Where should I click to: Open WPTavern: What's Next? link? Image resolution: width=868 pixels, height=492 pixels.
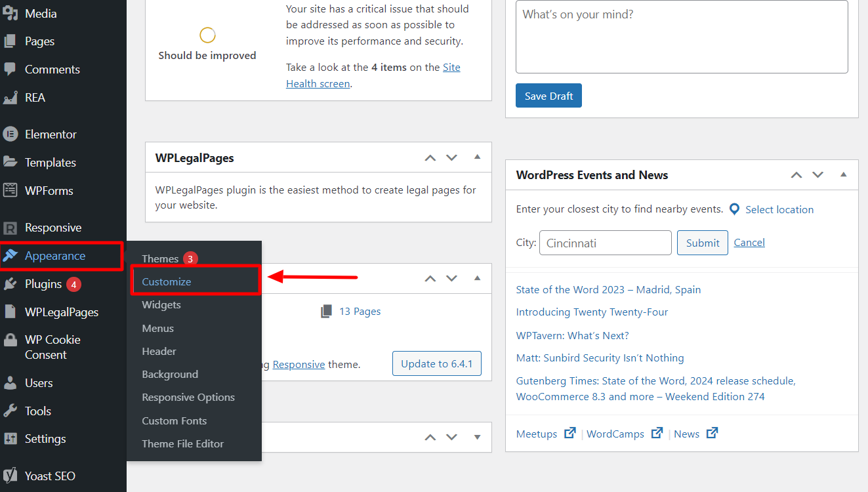tap(572, 335)
